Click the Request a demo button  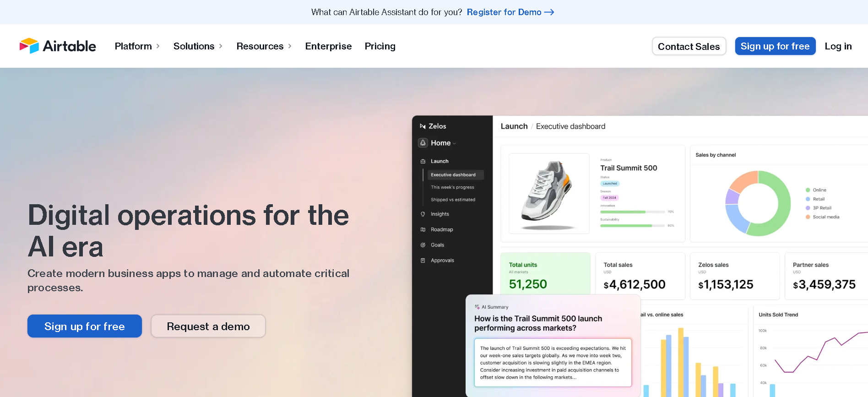208,326
